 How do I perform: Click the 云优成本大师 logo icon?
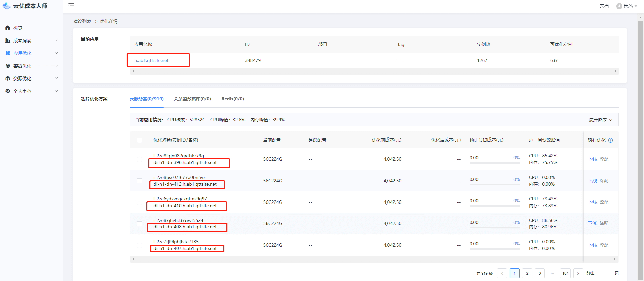(x=7, y=6)
